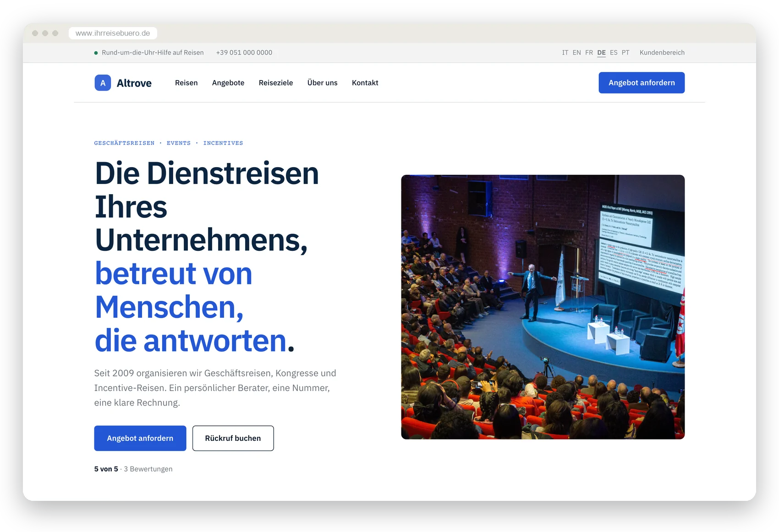The height and width of the screenshot is (532, 779).
Task: Switch language to FR
Action: [589, 53]
